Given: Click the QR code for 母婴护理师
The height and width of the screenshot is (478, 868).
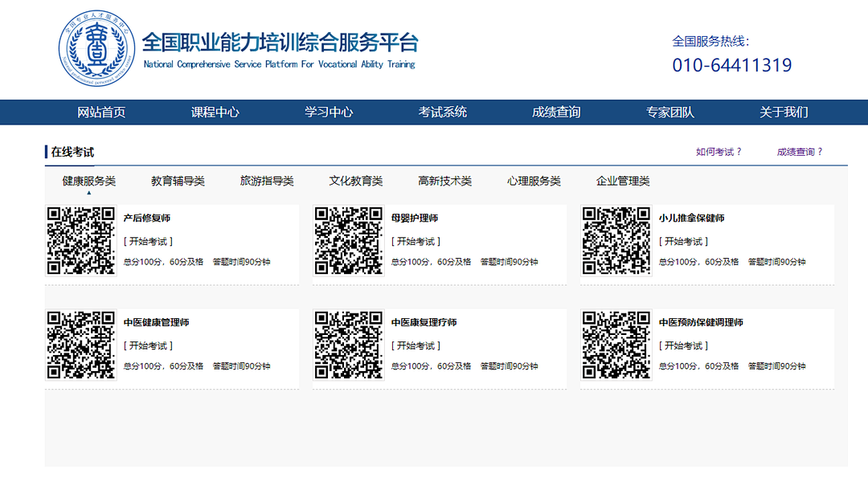Looking at the screenshot, I should [x=349, y=241].
